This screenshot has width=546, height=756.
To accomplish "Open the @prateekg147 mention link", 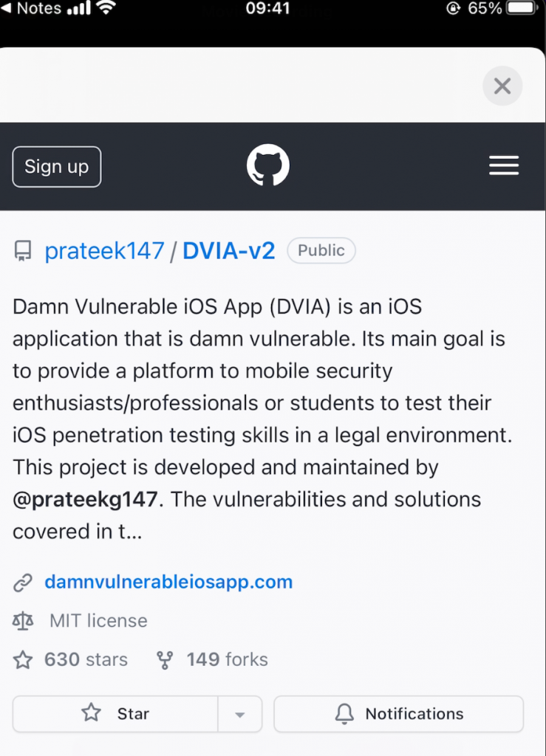I will click(85, 499).
